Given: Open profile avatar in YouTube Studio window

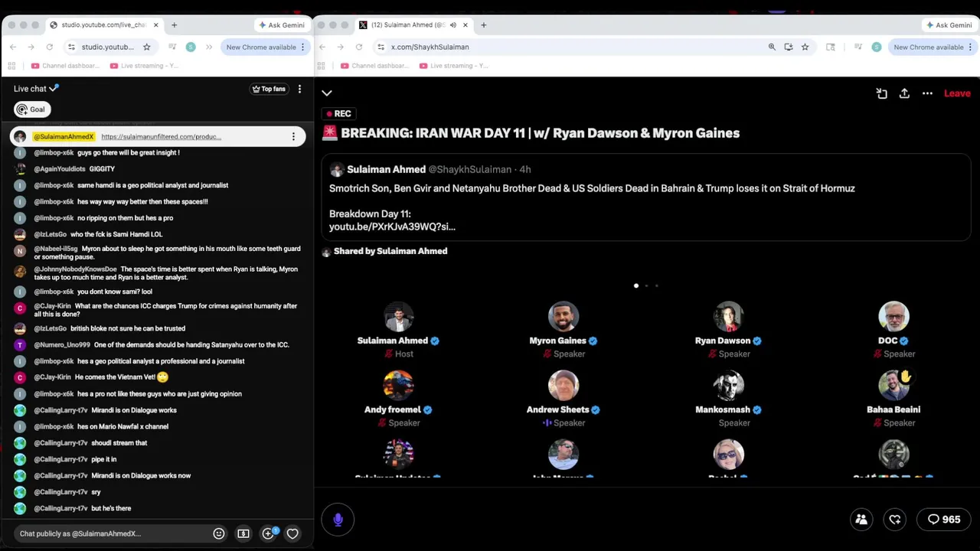Looking at the screenshot, I should point(191,47).
